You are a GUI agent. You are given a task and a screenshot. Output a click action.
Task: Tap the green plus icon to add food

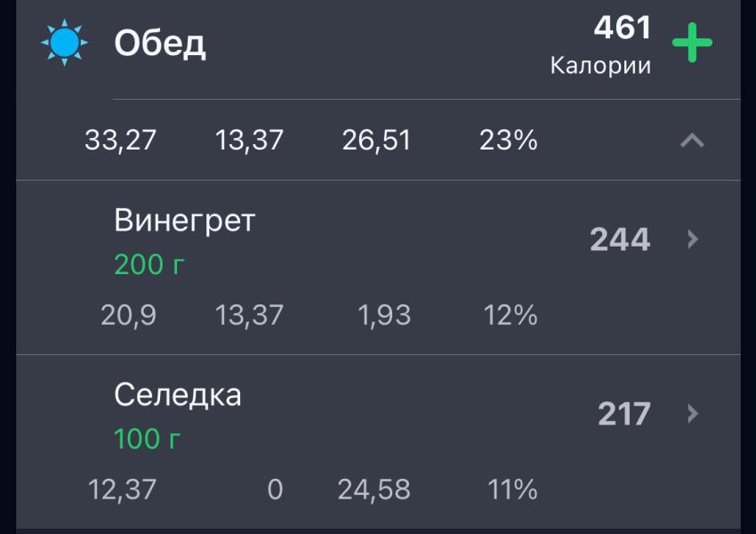[x=692, y=43]
